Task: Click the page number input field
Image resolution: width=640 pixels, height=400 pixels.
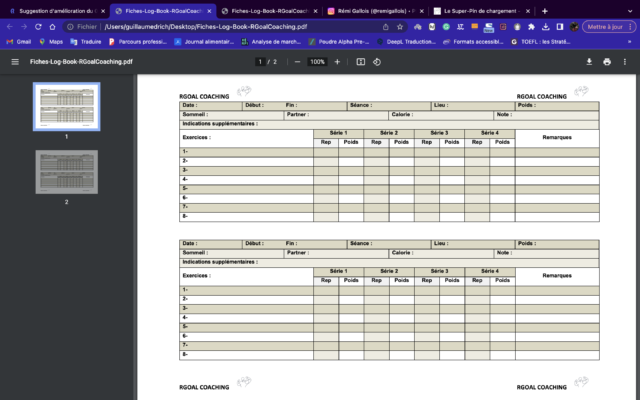Action: 260,61
